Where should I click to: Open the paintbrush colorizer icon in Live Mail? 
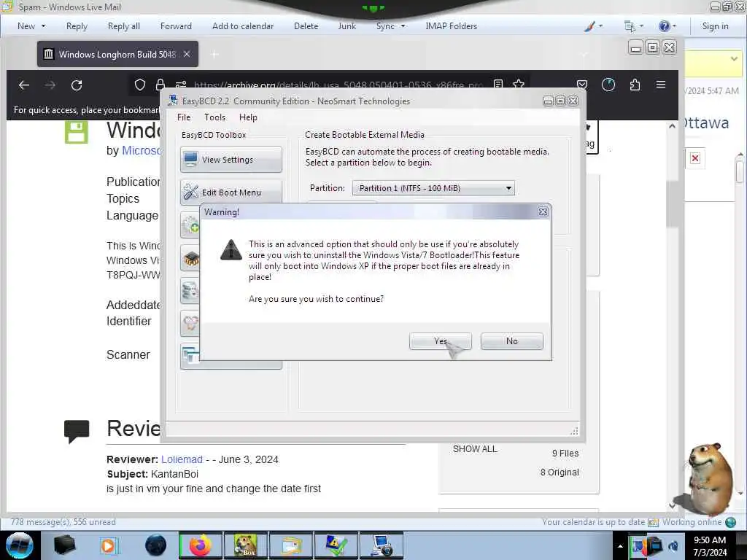[x=589, y=26]
